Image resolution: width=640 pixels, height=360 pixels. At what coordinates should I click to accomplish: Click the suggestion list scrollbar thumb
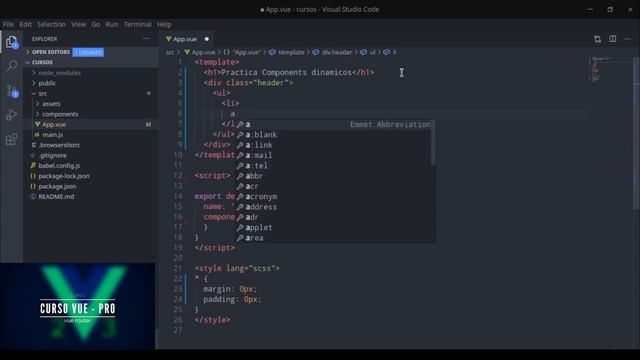pyautogui.click(x=433, y=142)
